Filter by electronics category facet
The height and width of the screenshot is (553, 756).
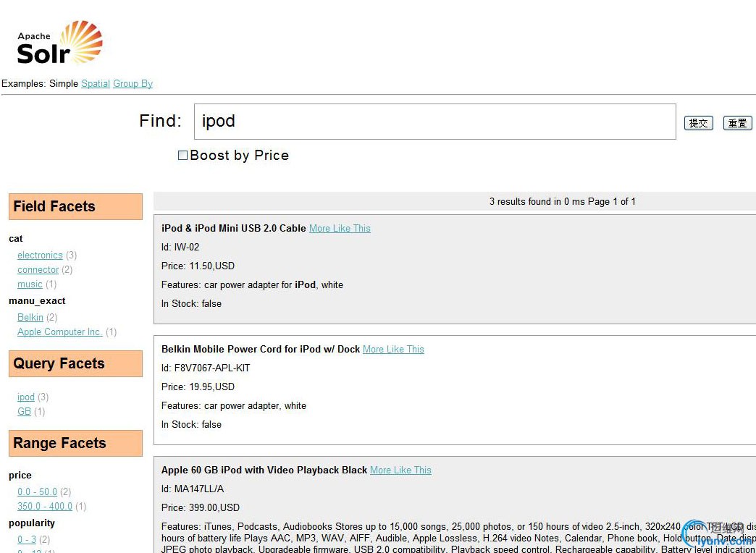click(40, 255)
